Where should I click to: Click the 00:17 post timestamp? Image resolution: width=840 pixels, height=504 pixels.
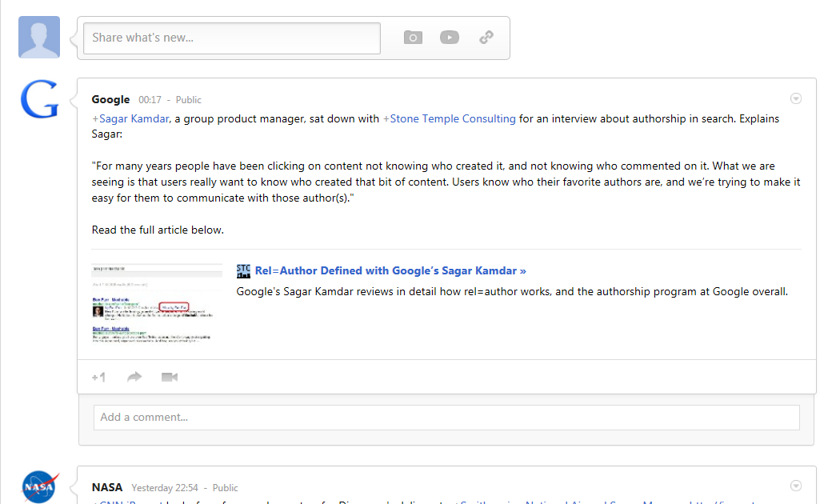click(150, 100)
